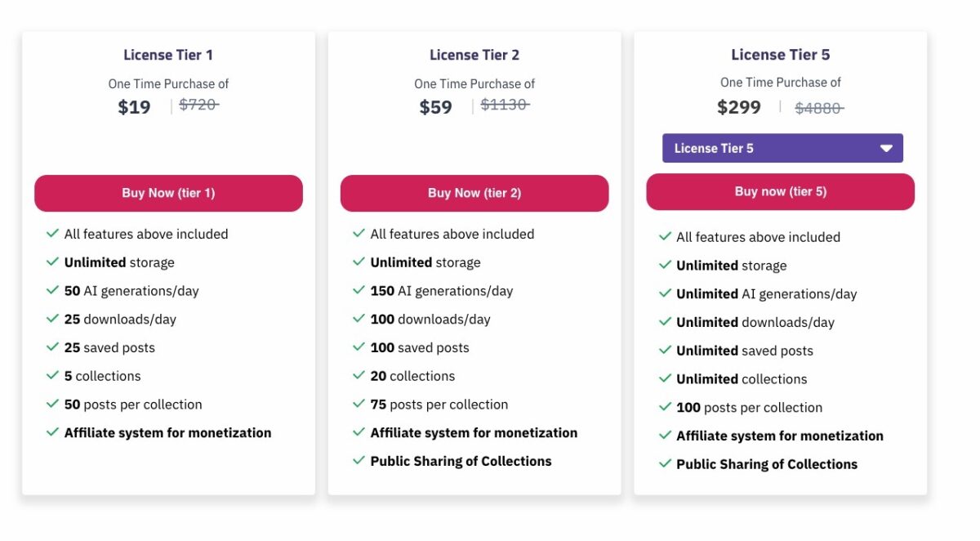Viewport: 980px width, 541px height.
Task: Select the License Tier 1 heading
Action: (x=168, y=55)
